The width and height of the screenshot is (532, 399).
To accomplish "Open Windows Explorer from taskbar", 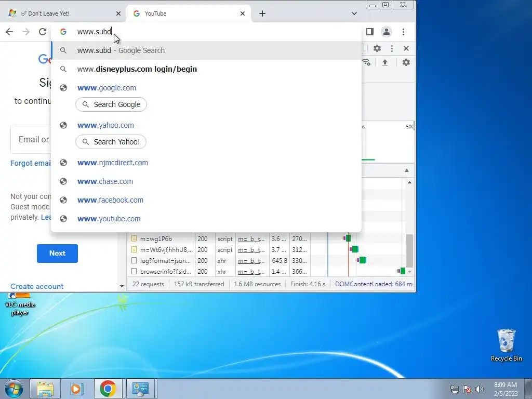I will pos(45,389).
